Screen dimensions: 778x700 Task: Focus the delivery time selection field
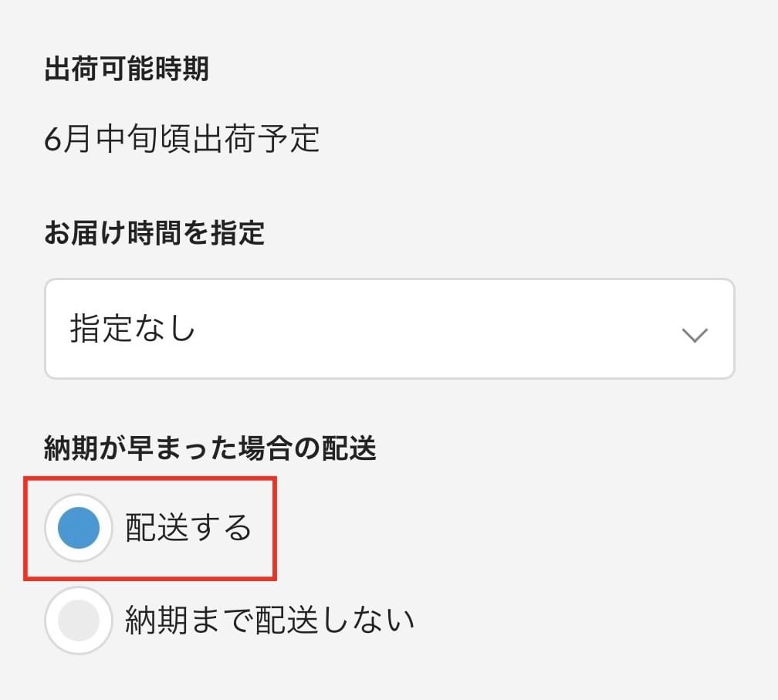point(389,329)
